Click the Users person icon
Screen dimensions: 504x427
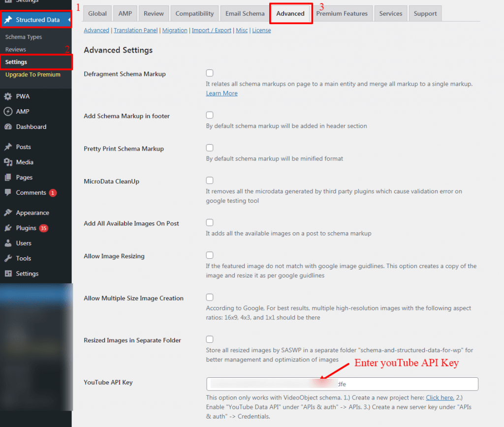pyautogui.click(x=8, y=243)
